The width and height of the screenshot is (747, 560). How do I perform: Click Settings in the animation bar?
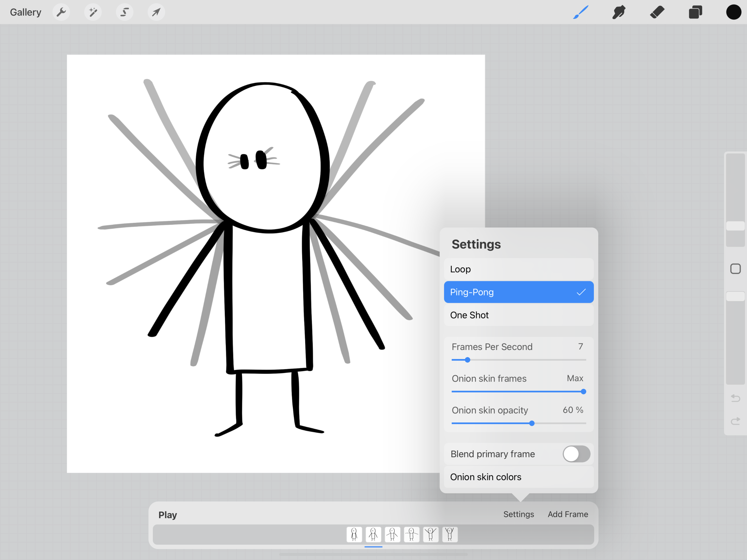point(518,514)
